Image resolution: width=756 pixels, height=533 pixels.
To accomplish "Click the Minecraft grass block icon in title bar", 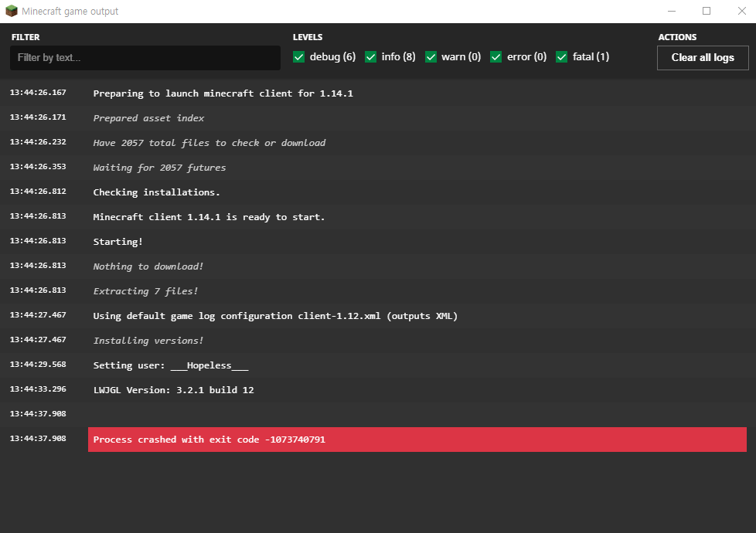I will (x=12, y=12).
